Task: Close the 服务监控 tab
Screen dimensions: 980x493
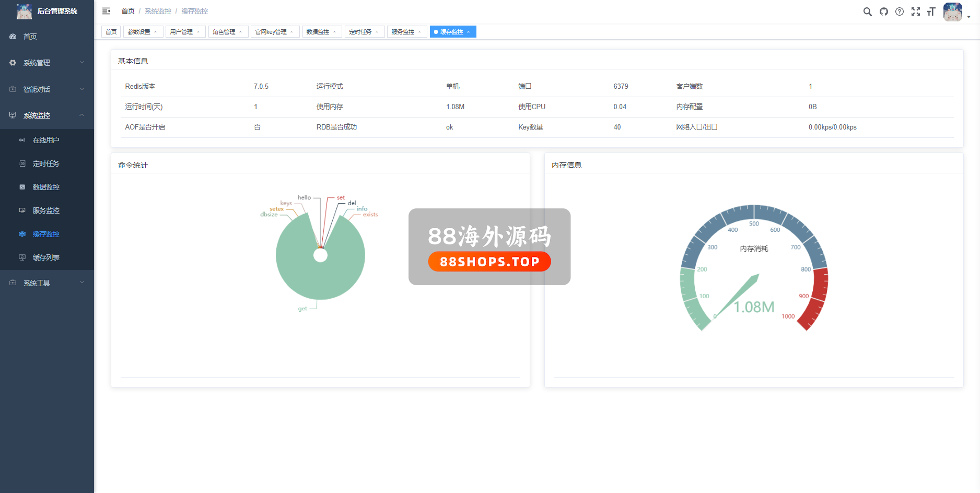Action: pyautogui.click(x=419, y=32)
